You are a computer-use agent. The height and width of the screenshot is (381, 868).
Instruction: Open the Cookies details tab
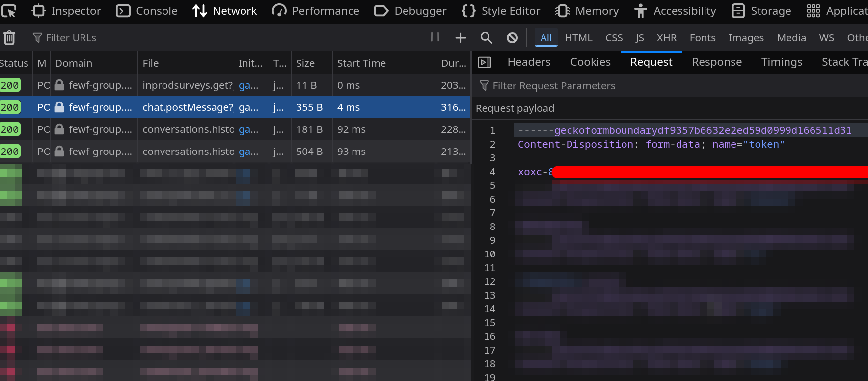coord(590,62)
